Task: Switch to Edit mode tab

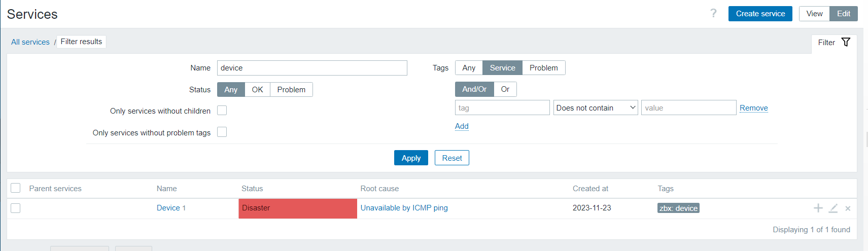Action: (843, 14)
